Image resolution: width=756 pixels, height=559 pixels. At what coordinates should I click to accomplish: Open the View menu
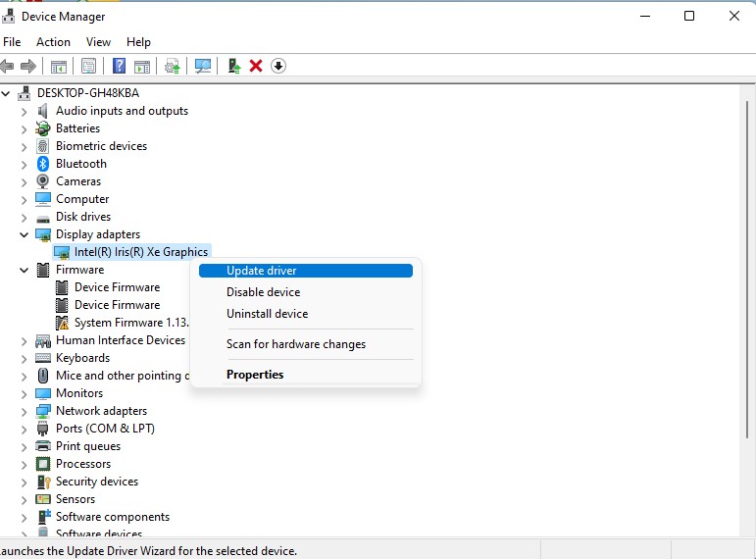(x=98, y=42)
